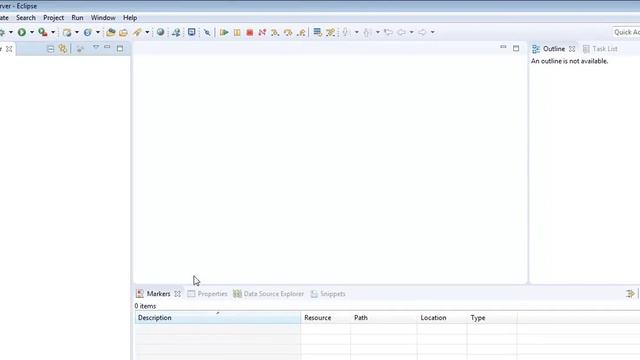
Task: Click the Collapse All icon in left panel
Action: click(x=50, y=49)
